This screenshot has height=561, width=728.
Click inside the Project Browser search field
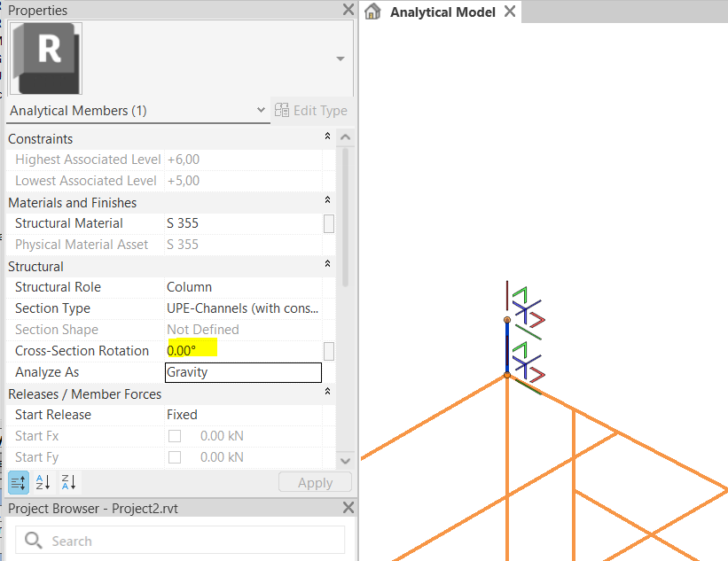pos(177,539)
